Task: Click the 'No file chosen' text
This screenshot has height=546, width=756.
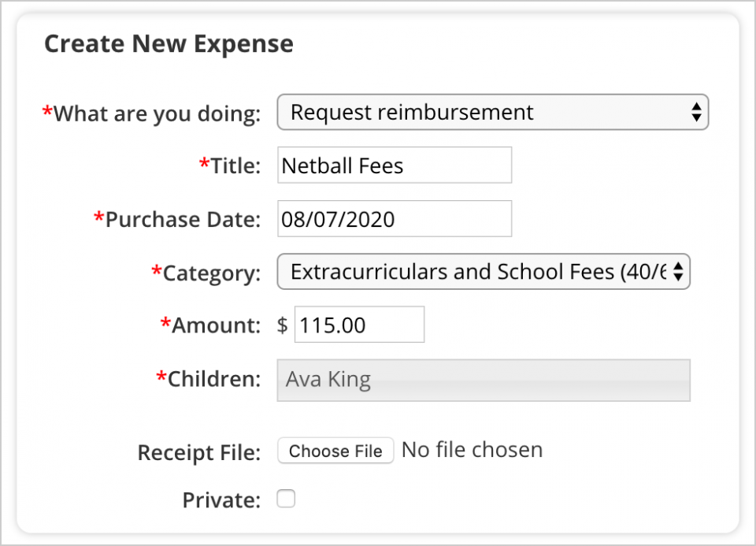Action: (x=472, y=450)
